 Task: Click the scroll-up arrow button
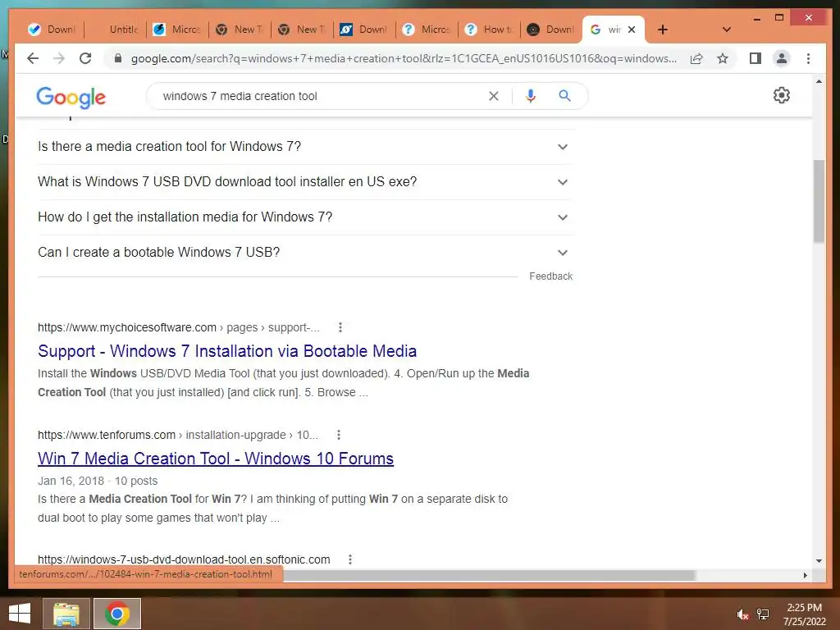point(819,82)
